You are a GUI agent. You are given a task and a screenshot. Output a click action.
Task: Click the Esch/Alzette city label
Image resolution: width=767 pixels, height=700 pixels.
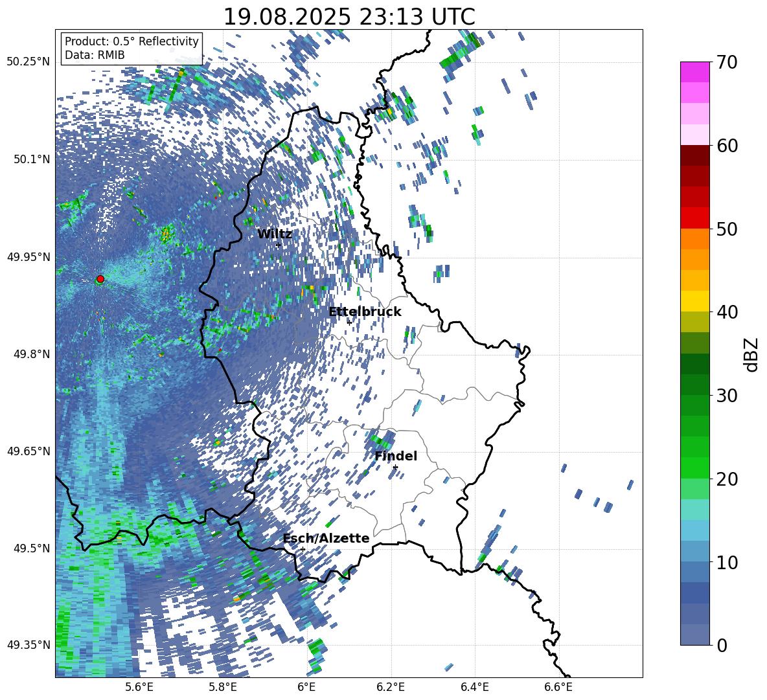326,538
